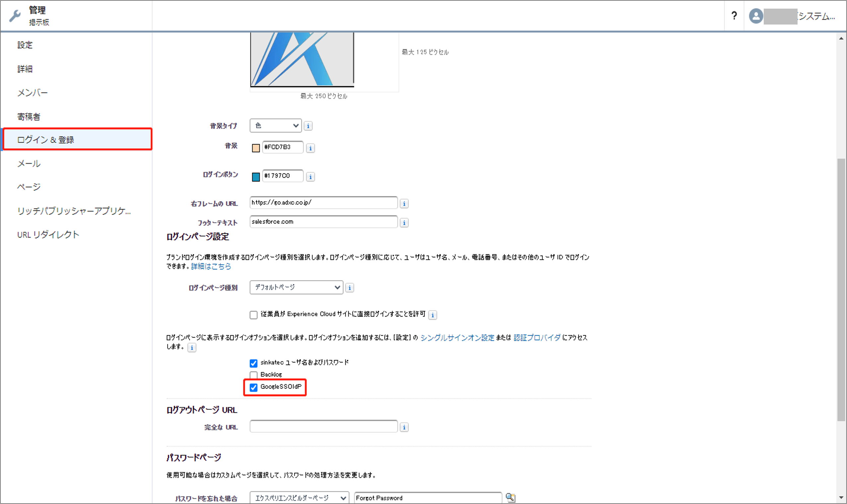Open the user profile avatar menu
Image resolution: width=847 pixels, height=504 pixels.
coord(756,16)
